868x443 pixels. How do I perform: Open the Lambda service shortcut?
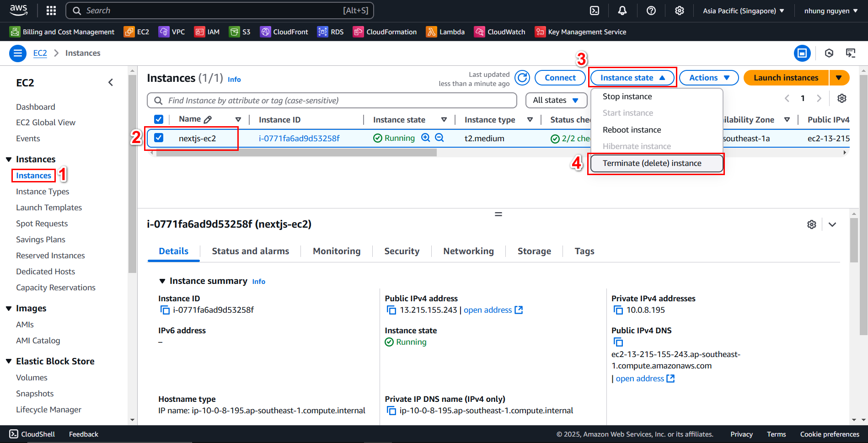445,32
